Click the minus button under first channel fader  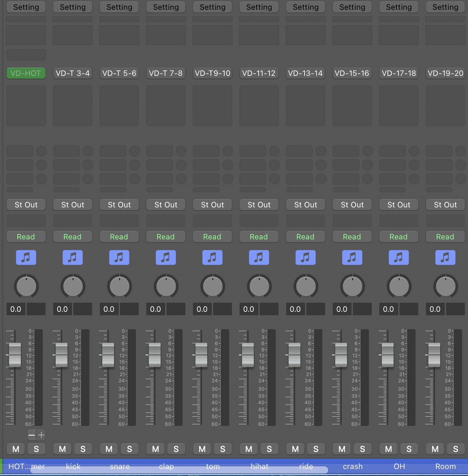(x=32, y=435)
